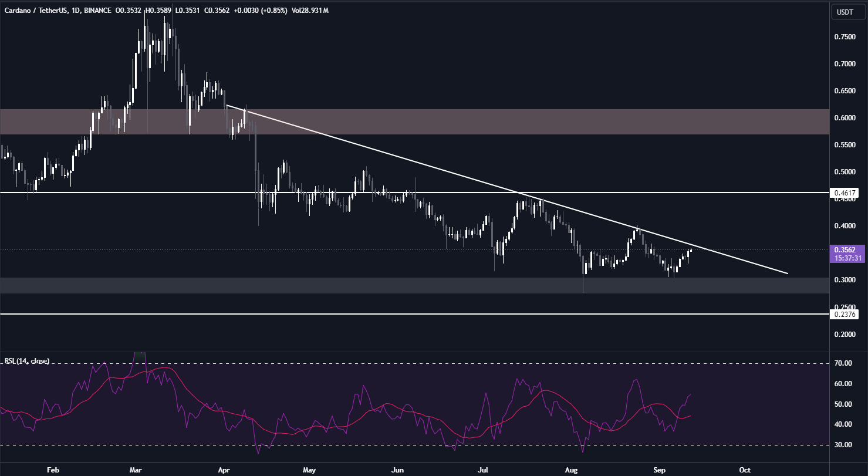Click the Jul label on time axis
This screenshot has width=868, height=476.
coord(483,470)
